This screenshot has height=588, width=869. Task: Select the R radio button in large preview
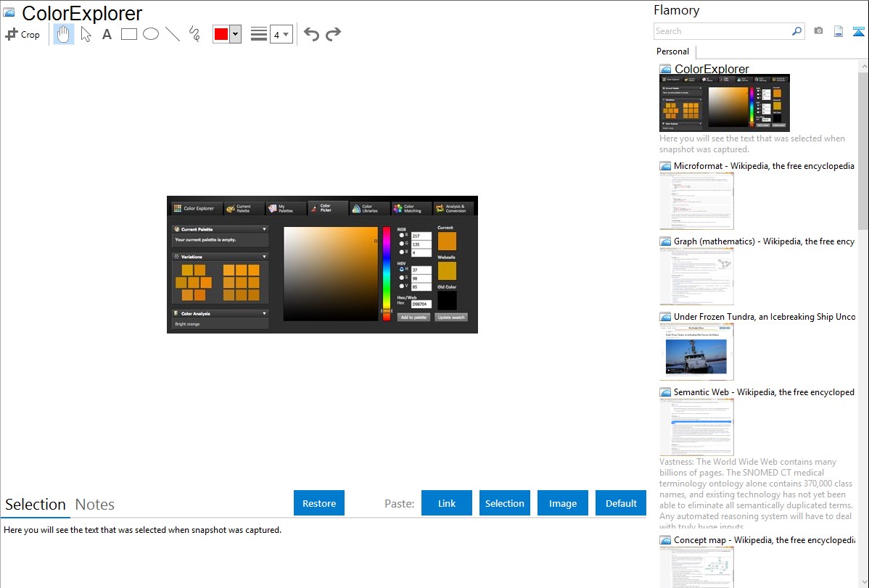402,236
